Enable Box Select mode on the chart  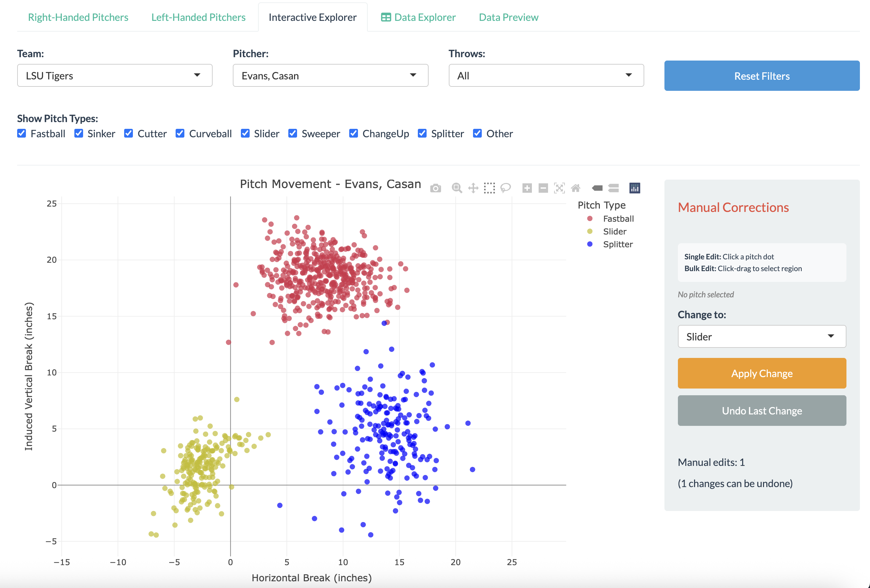[489, 188]
